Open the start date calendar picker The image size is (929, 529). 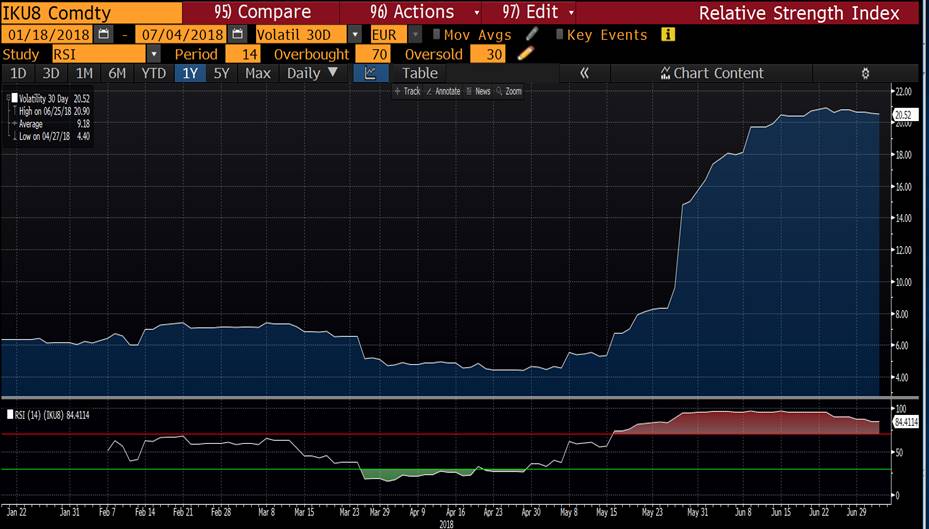(x=104, y=34)
